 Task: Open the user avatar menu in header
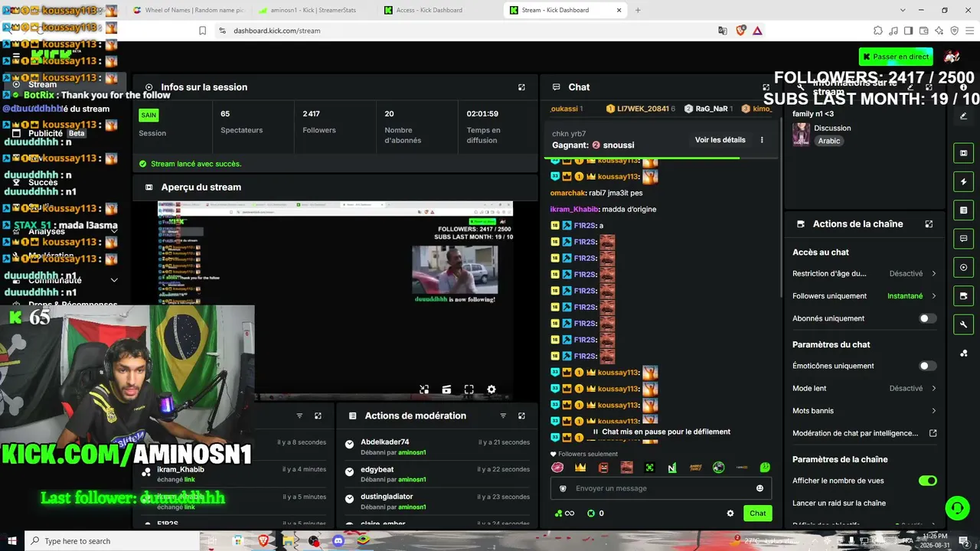(x=952, y=57)
